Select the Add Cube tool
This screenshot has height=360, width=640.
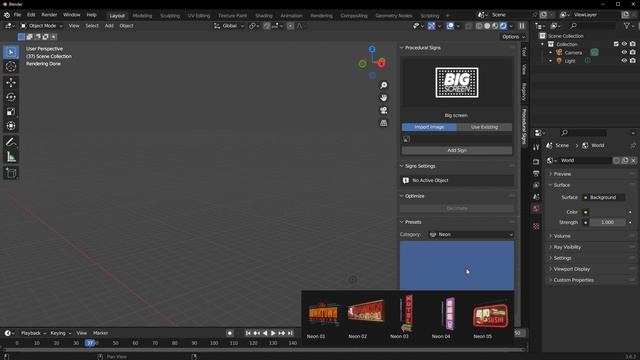pos(11,173)
